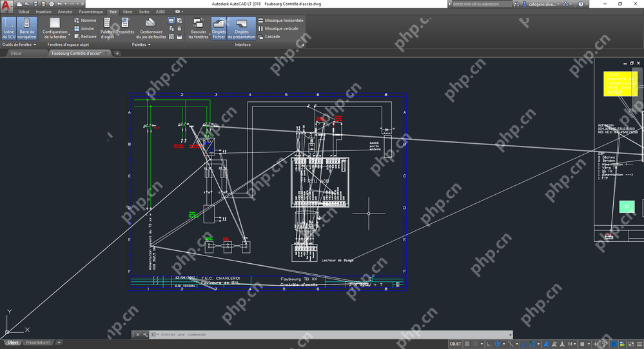Open the AutoCAD LT application menu button
The height and width of the screenshot is (349, 644).
click(x=6, y=6)
